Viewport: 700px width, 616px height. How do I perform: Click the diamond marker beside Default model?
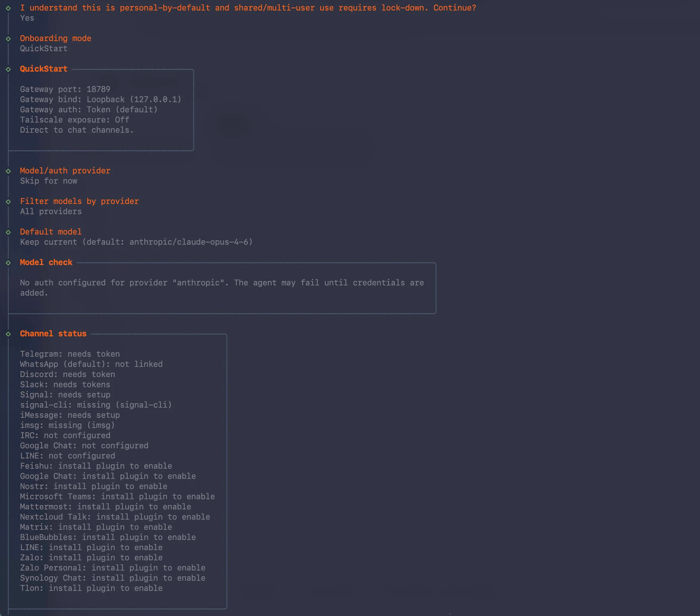point(8,232)
